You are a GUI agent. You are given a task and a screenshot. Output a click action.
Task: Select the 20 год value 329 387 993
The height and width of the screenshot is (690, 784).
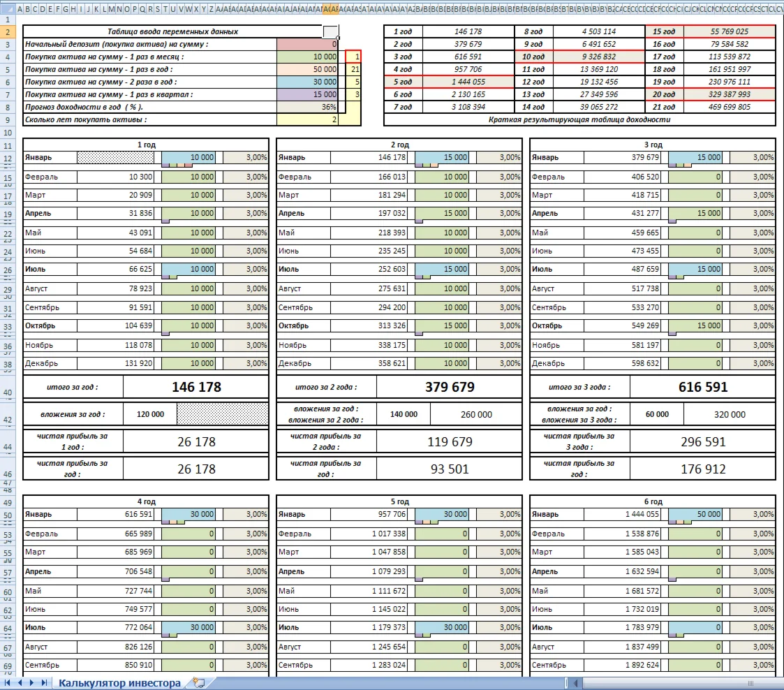pyautogui.click(x=730, y=94)
